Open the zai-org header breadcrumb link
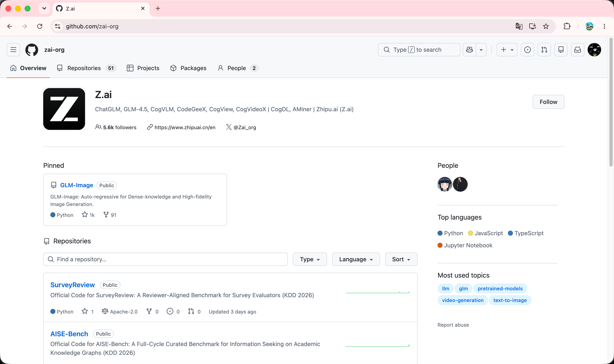Screen dimensions: 614x364 point(54,50)
